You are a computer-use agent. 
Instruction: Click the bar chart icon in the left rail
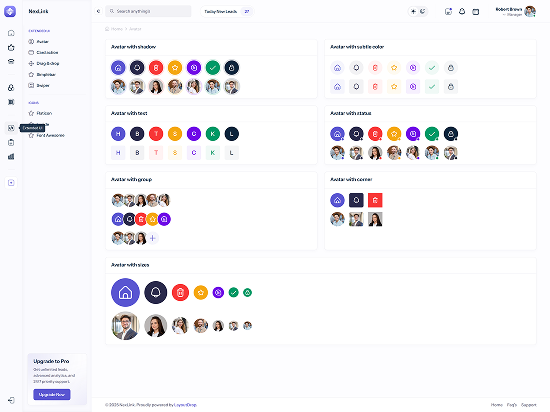point(11,156)
